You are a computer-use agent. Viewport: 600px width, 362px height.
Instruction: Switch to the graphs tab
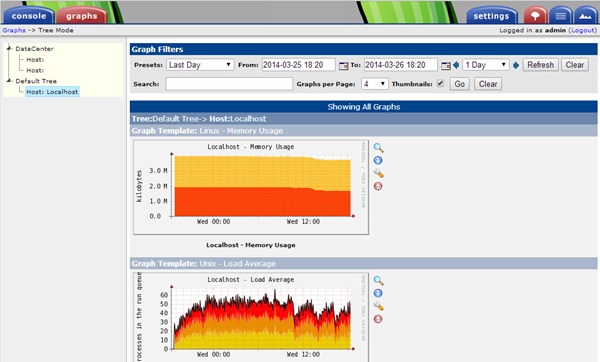click(82, 16)
